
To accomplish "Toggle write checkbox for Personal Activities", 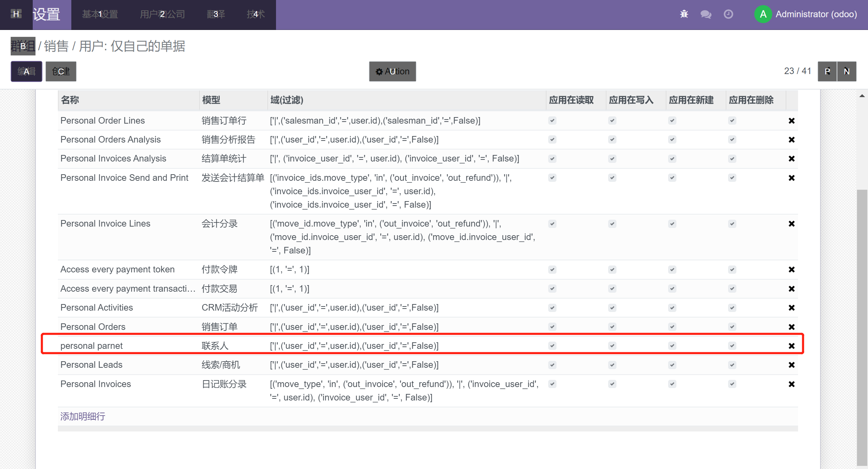I will pyautogui.click(x=612, y=308).
